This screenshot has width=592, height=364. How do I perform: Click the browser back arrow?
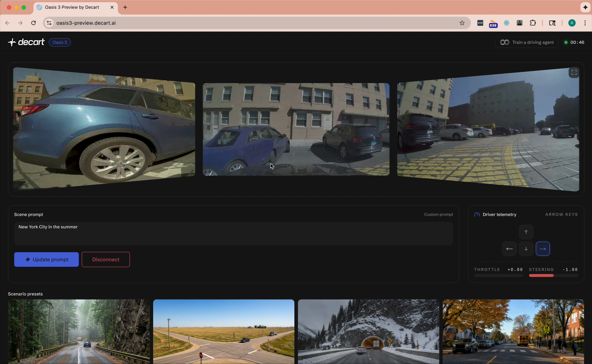click(x=7, y=23)
